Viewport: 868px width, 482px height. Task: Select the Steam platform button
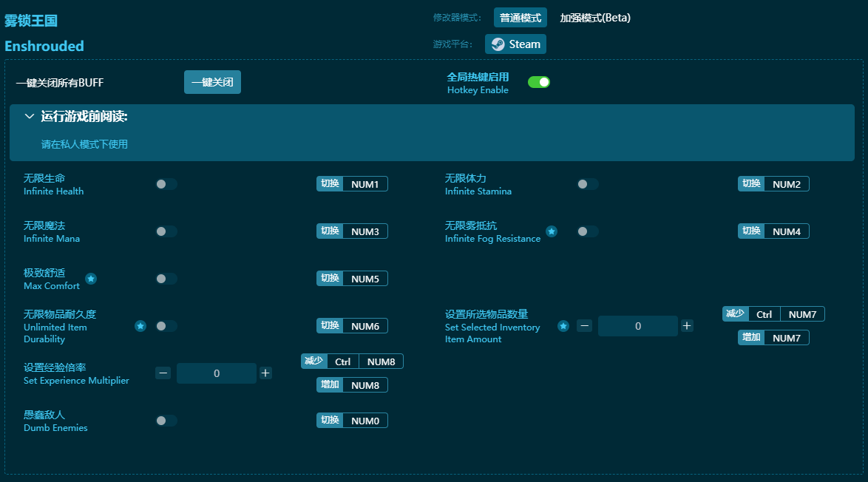515,44
